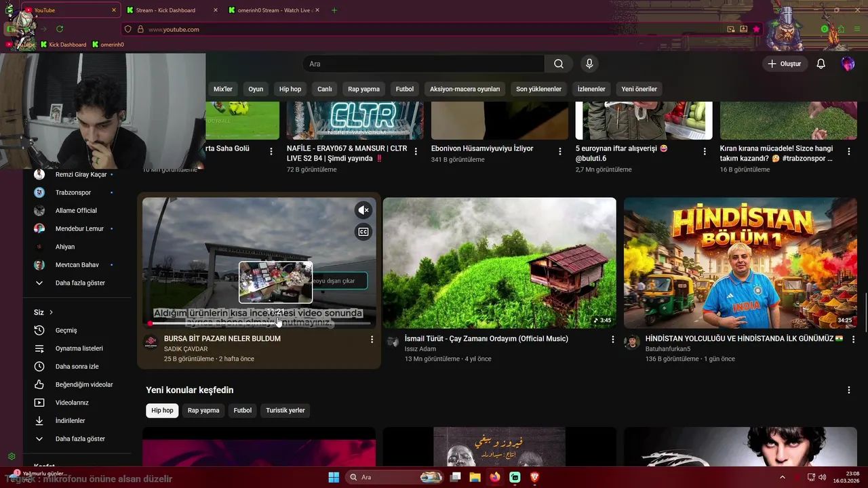Select Aksiyon-macera oyunları filter chip
Image resolution: width=868 pixels, height=488 pixels.
(x=465, y=89)
